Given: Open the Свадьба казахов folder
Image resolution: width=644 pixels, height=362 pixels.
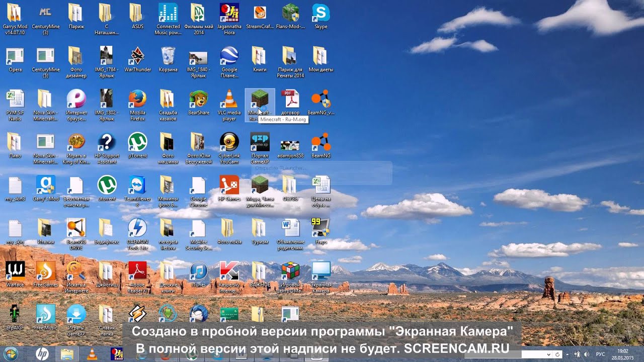Looking at the screenshot, I should (168, 105).
